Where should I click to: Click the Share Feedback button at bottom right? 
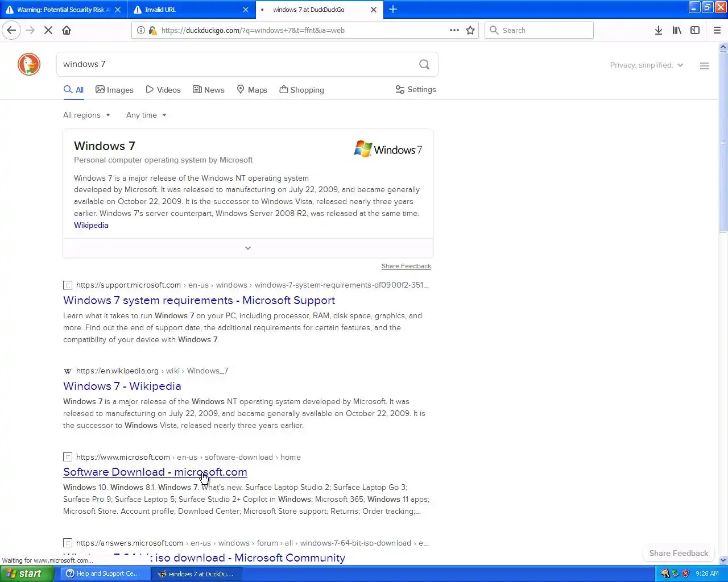pos(679,553)
